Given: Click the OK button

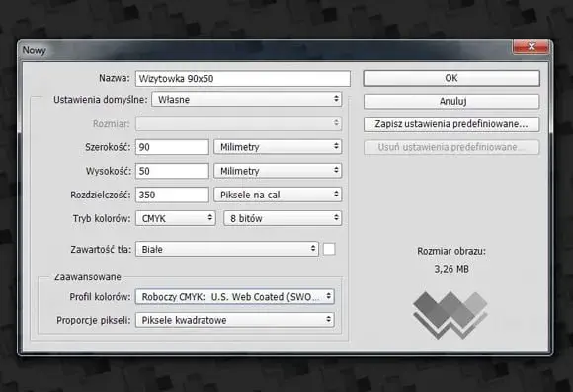Looking at the screenshot, I should tap(451, 78).
